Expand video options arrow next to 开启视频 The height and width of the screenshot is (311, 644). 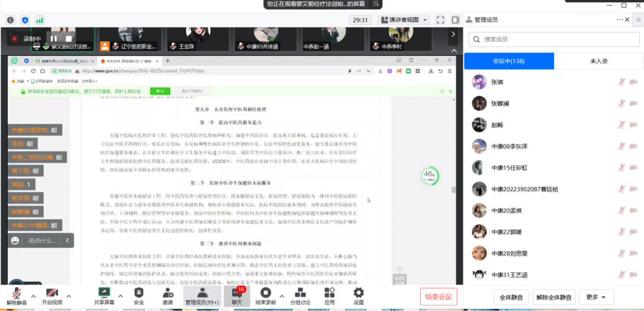click(x=69, y=296)
